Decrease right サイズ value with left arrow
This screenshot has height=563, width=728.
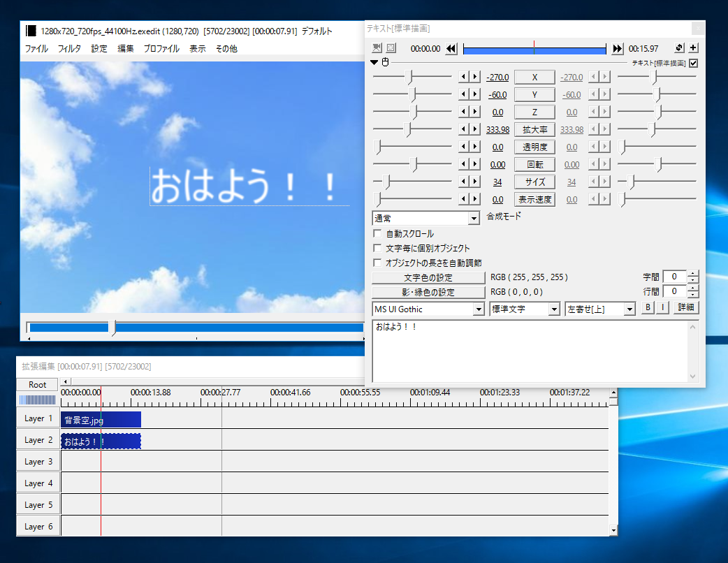(593, 182)
